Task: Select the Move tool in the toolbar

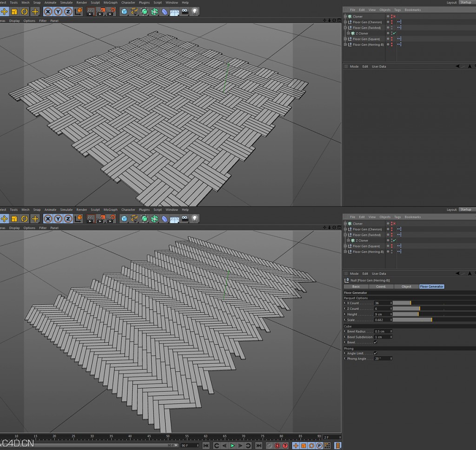Action: [x=4, y=12]
